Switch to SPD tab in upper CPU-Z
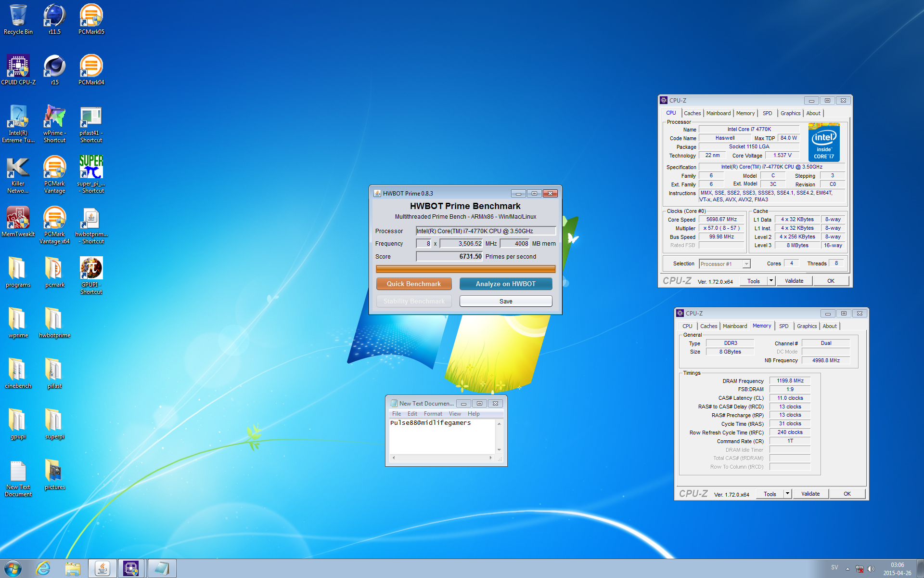The width and height of the screenshot is (924, 578). pyautogui.click(x=768, y=113)
